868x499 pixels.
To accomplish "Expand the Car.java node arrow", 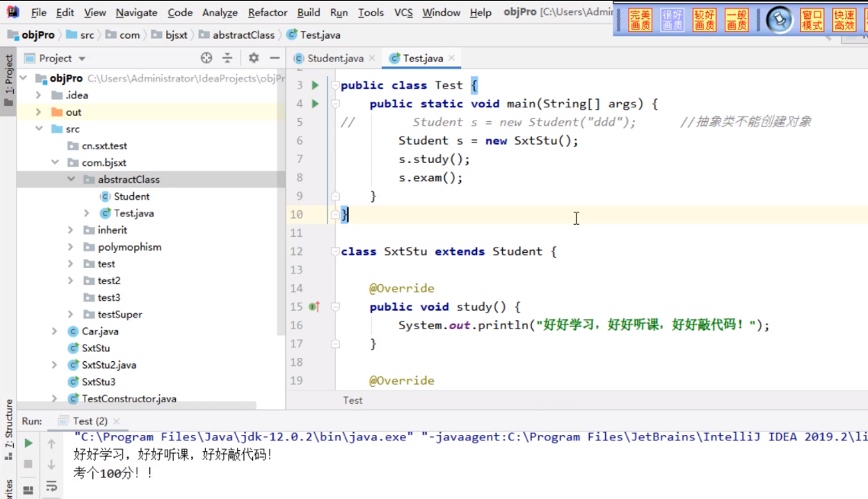I will tap(54, 331).
